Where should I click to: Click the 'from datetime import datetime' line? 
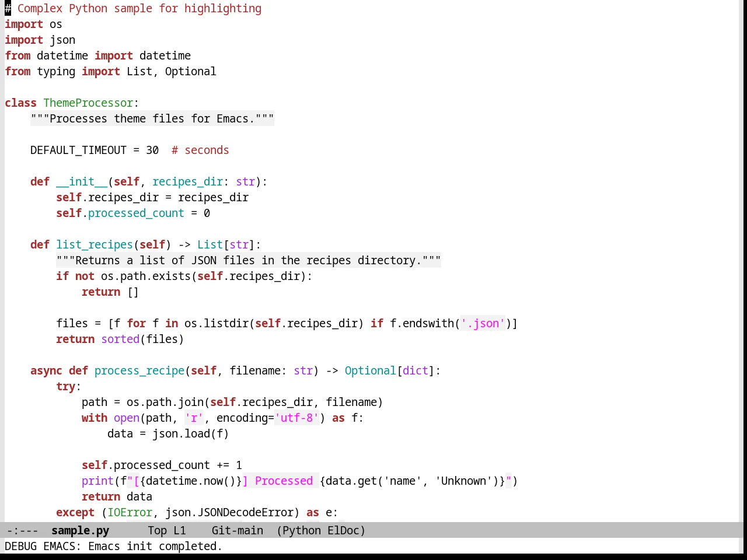pyautogui.click(x=97, y=55)
